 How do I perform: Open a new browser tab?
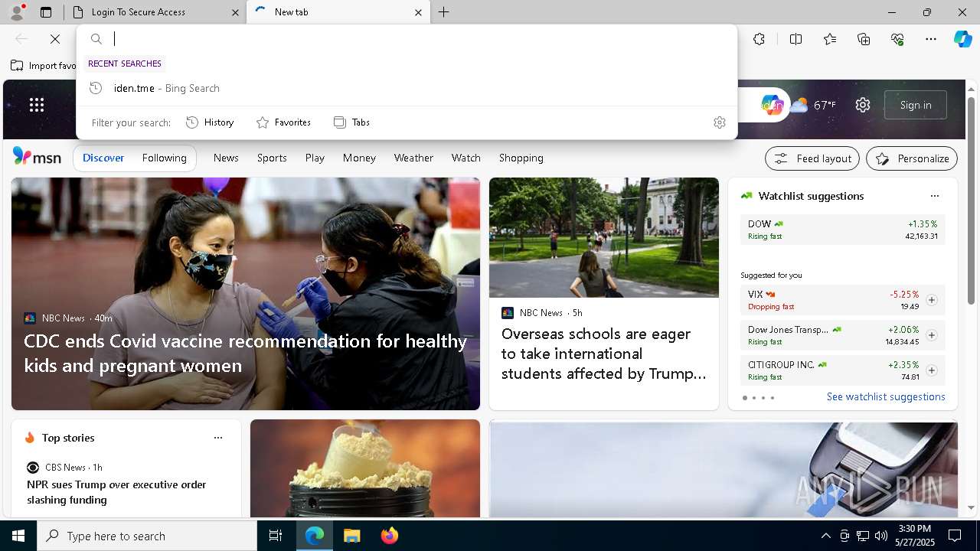click(444, 12)
